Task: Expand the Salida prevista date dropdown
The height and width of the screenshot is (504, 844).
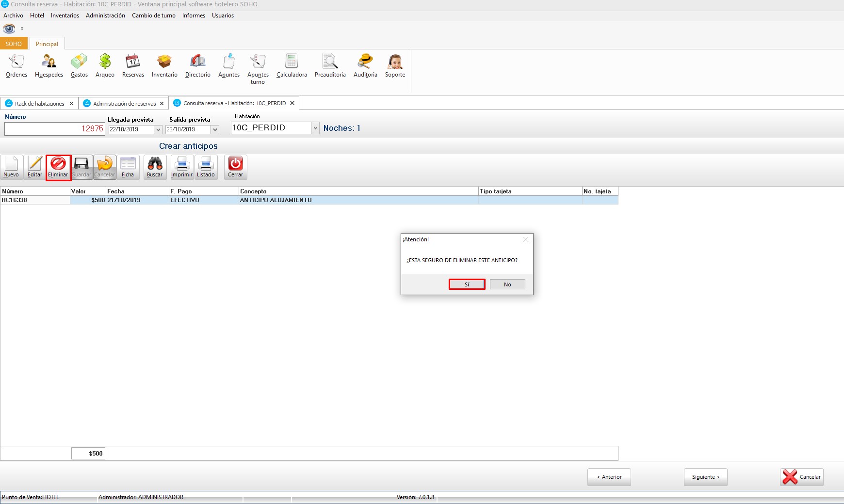Action: coord(215,130)
